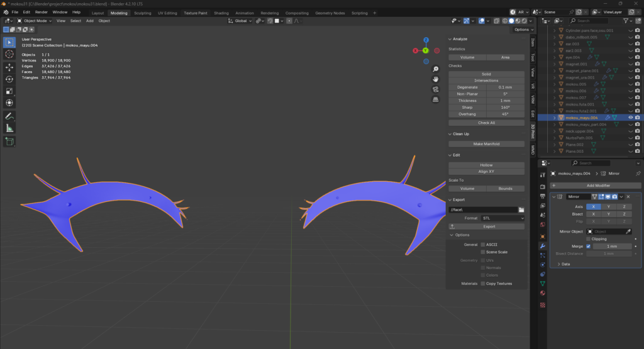Tick the Clipping checkbox in Mirror modifier
Screen dimensions: 644x349
[x=589, y=239]
